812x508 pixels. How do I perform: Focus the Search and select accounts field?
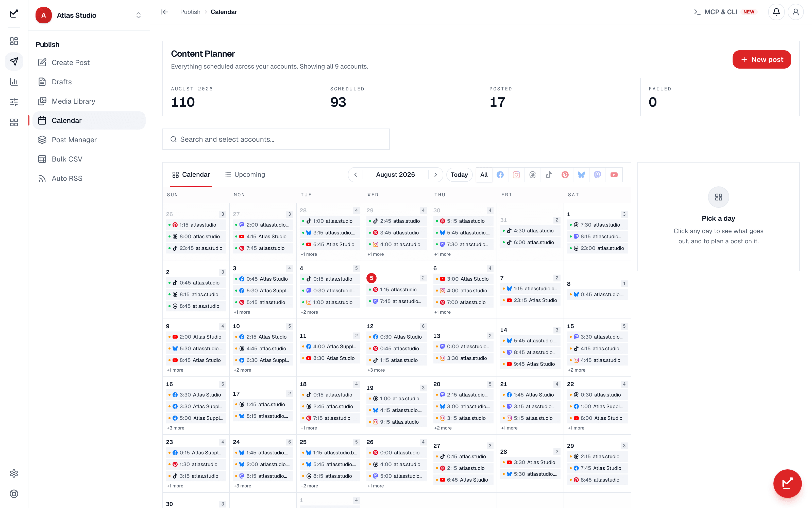[276, 139]
